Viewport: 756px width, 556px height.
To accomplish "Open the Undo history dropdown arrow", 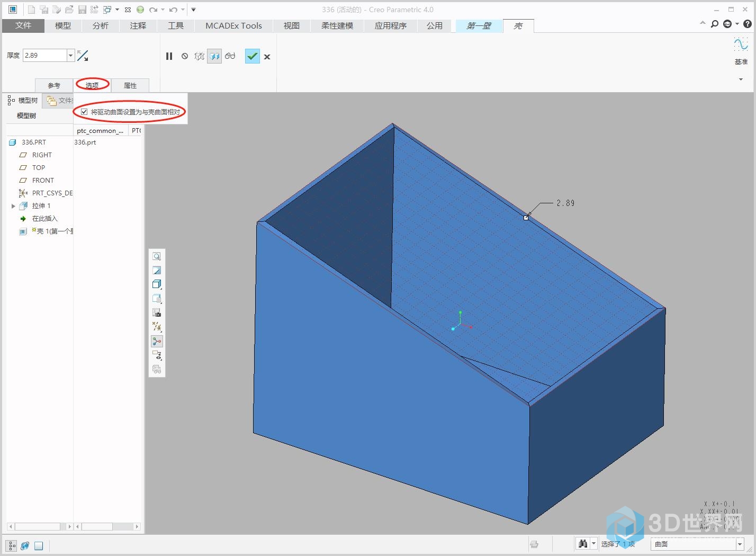I will point(183,10).
